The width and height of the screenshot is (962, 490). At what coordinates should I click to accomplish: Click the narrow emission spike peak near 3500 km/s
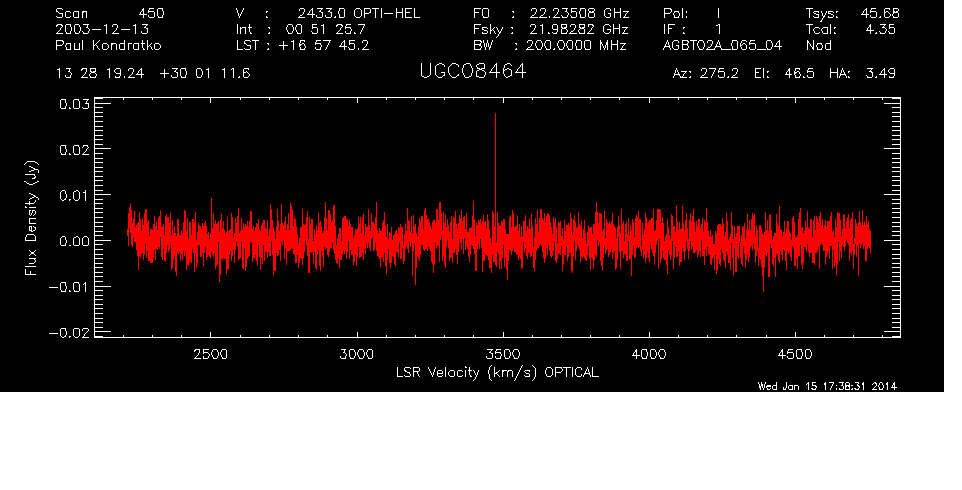coord(495,116)
